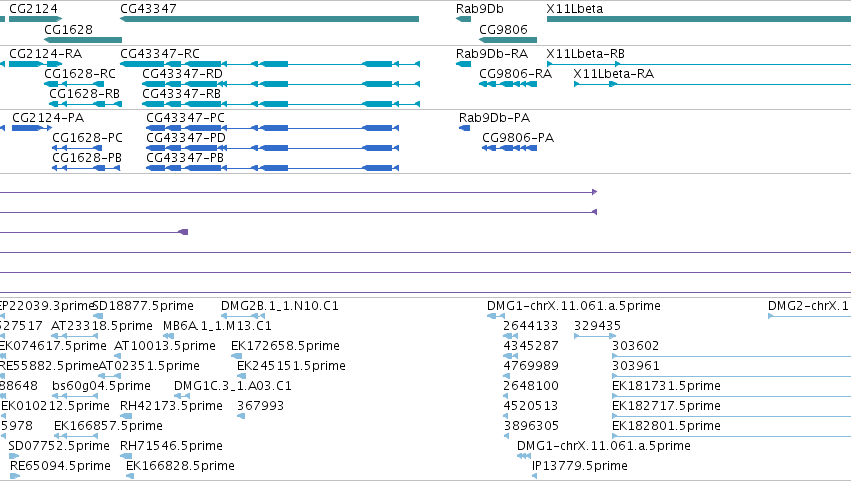This screenshot has height=481, width=851.
Task: Select the CG1628 gene label
Action: [x=68, y=29]
